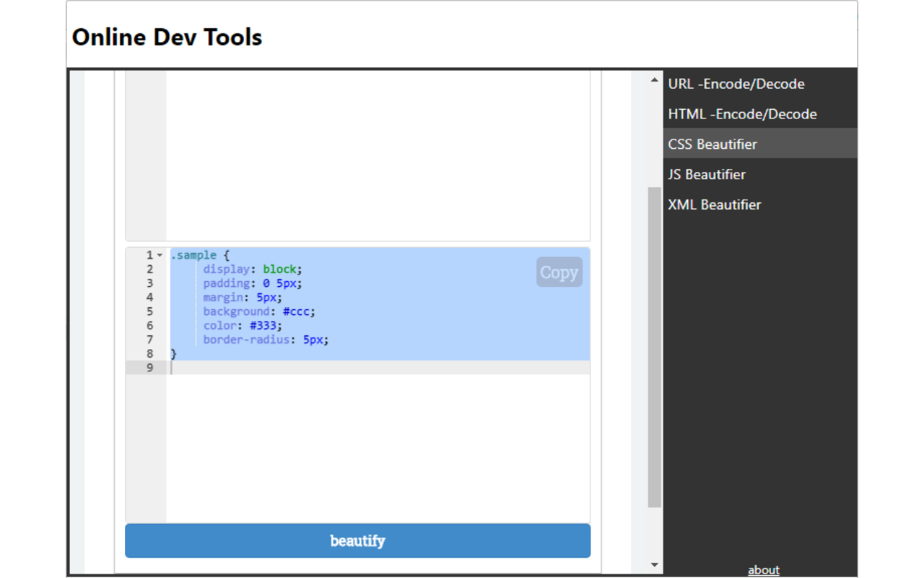
Task: Click line number 9 in gutter
Action: click(150, 368)
